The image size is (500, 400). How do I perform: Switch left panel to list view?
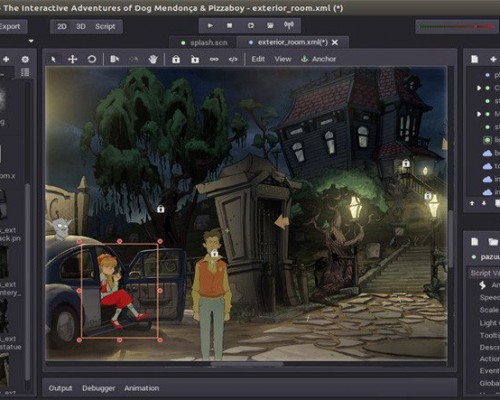click(x=25, y=72)
